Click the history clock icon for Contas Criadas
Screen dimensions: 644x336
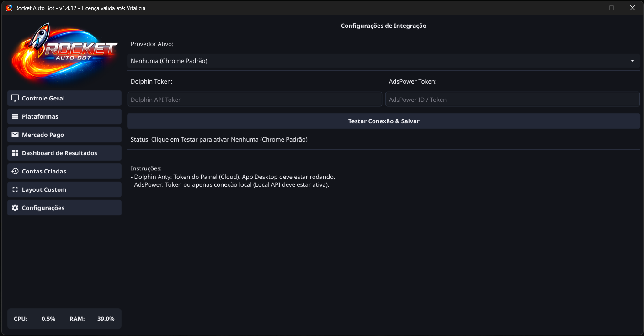click(15, 171)
